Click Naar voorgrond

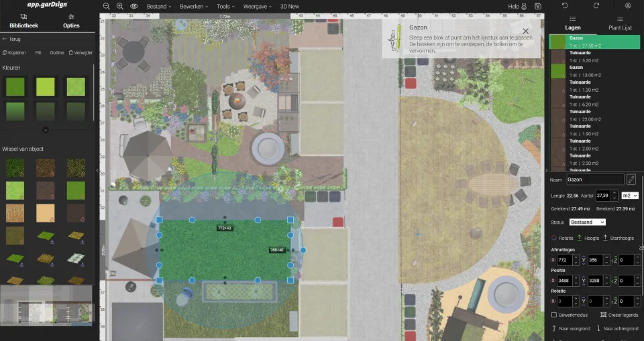click(x=570, y=328)
